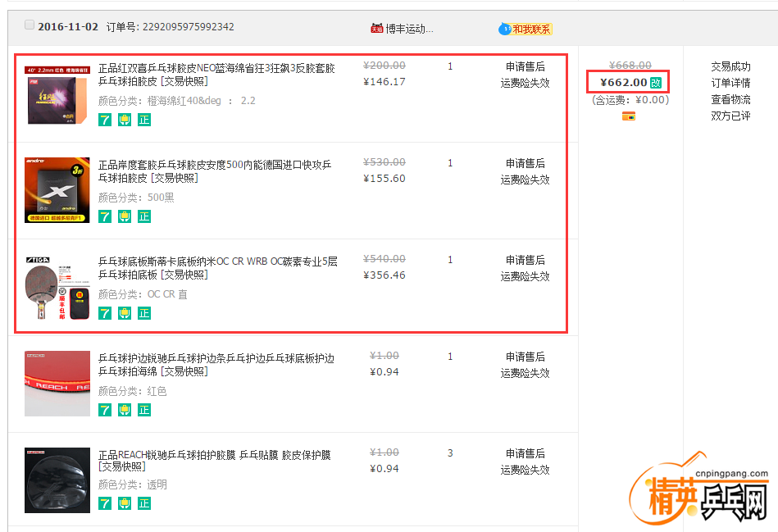Click the 正 genuine icon under 500黑 item
This screenshot has height=532, width=778.
[144, 216]
